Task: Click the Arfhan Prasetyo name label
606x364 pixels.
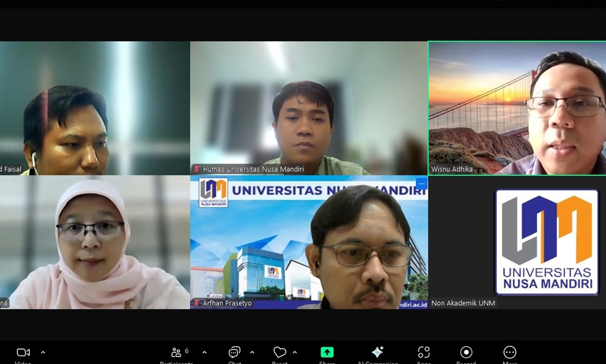Action: tap(227, 303)
